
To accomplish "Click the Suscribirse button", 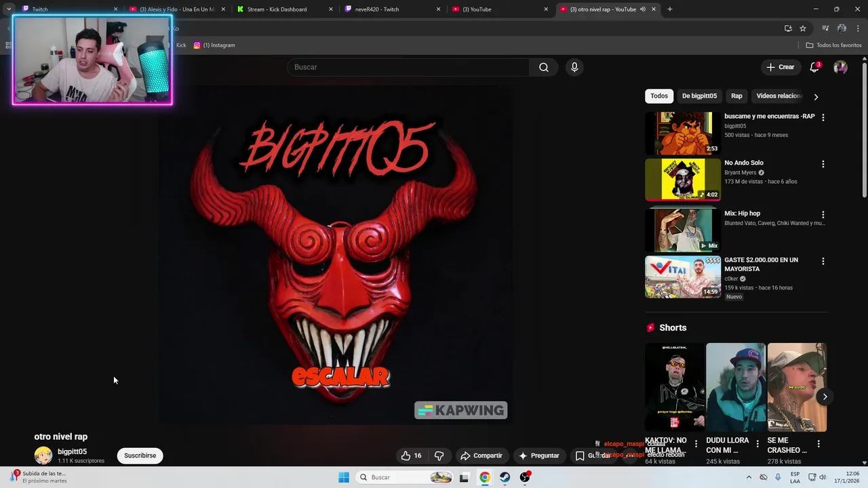I will click(140, 455).
